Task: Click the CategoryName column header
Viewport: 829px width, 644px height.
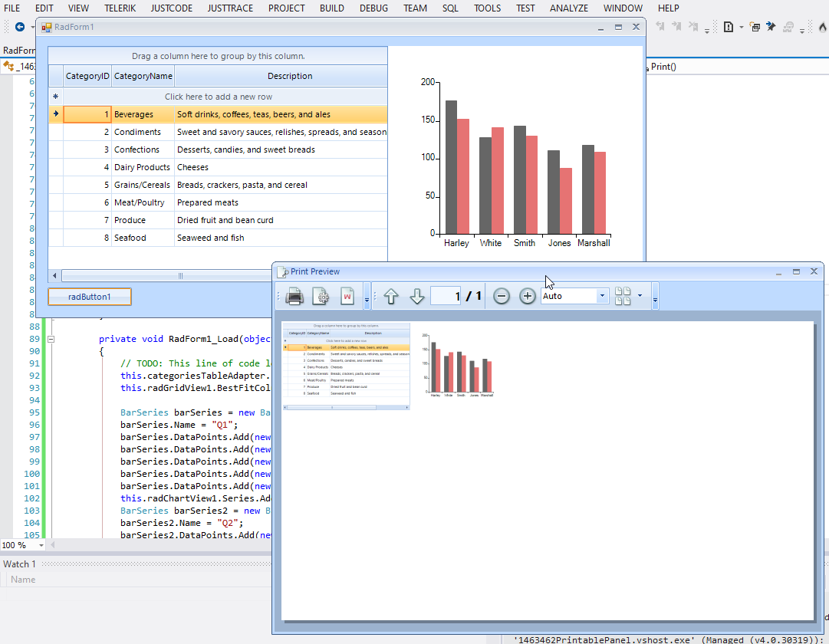Action: tap(143, 76)
